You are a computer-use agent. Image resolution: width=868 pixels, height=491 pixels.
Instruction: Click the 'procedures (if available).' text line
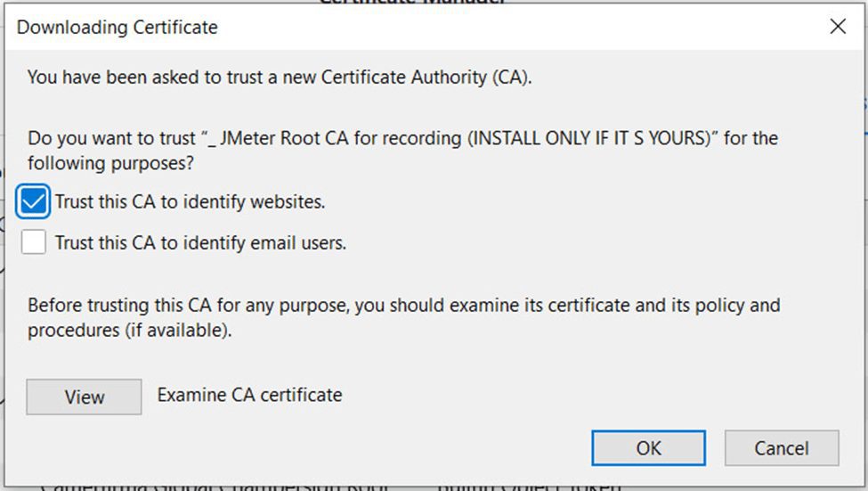pos(130,331)
